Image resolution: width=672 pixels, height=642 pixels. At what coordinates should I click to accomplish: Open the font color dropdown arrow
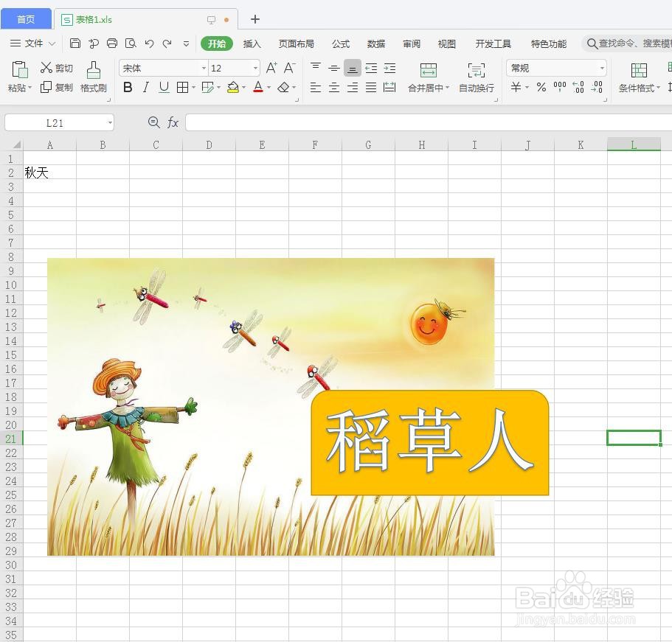pyautogui.click(x=269, y=88)
